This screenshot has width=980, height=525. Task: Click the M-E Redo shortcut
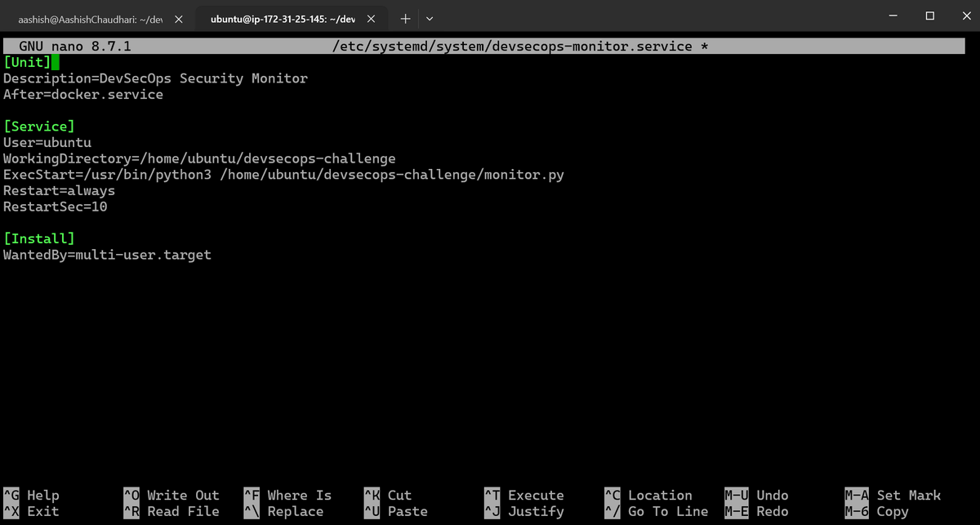(756, 512)
